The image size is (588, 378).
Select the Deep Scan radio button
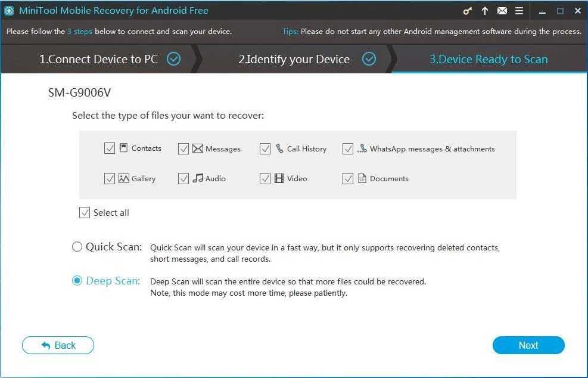[77, 281]
